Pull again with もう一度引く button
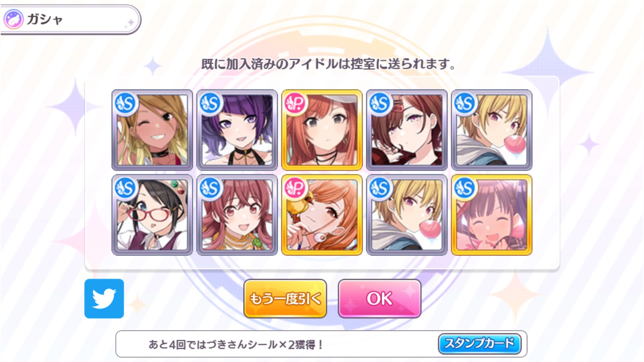 (x=285, y=298)
